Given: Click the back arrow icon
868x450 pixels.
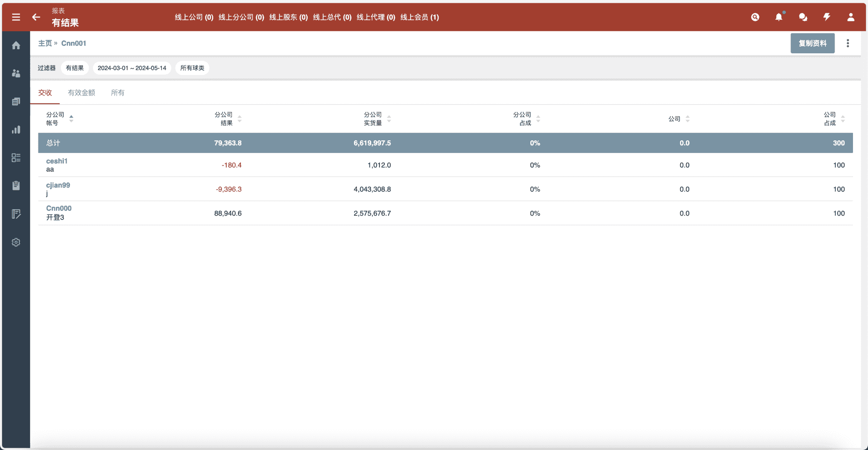Looking at the screenshot, I should coord(36,17).
